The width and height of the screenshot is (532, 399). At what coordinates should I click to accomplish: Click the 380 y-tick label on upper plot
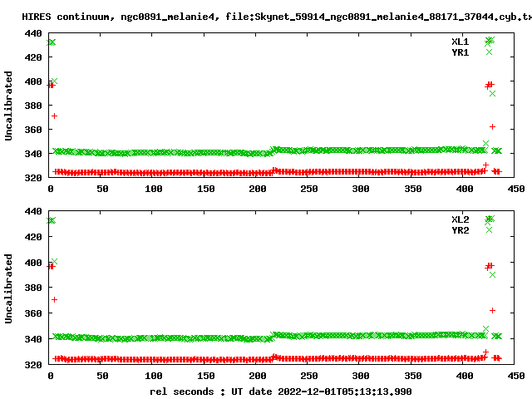pyautogui.click(x=33, y=106)
